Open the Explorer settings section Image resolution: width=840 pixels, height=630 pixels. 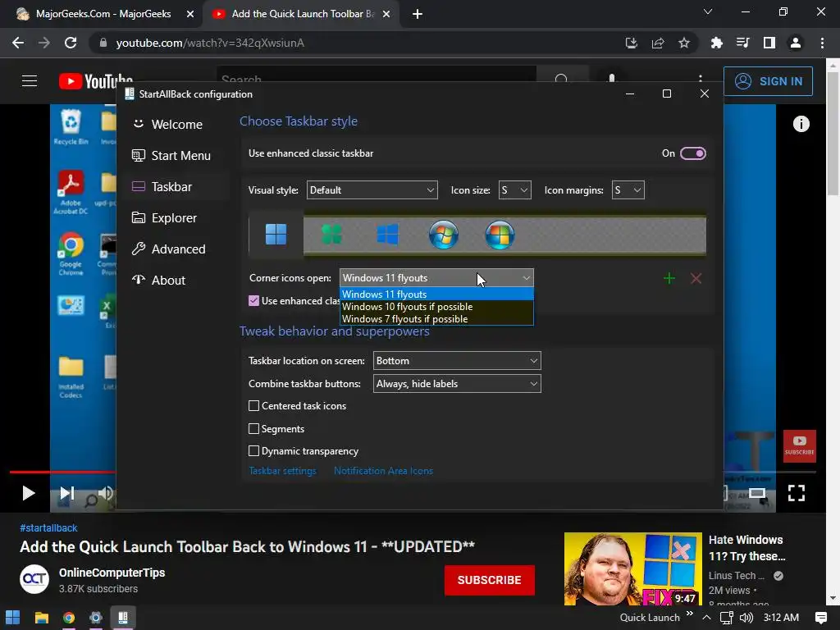coord(164,217)
